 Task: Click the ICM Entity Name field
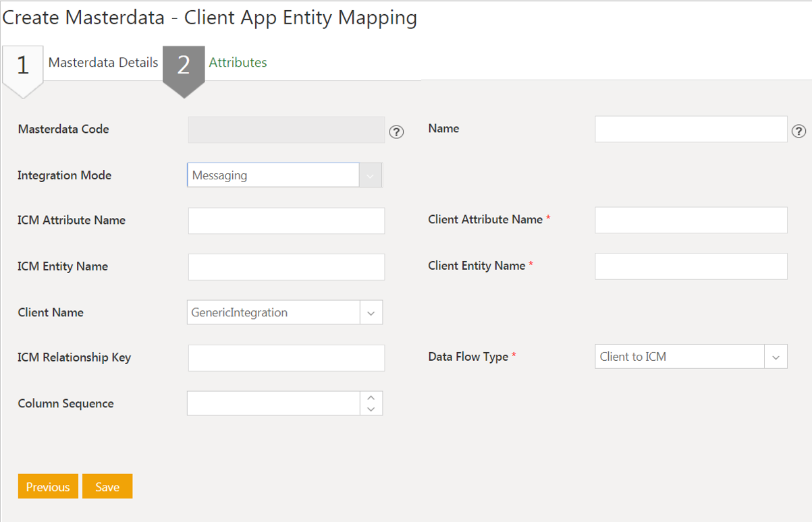coord(286,267)
